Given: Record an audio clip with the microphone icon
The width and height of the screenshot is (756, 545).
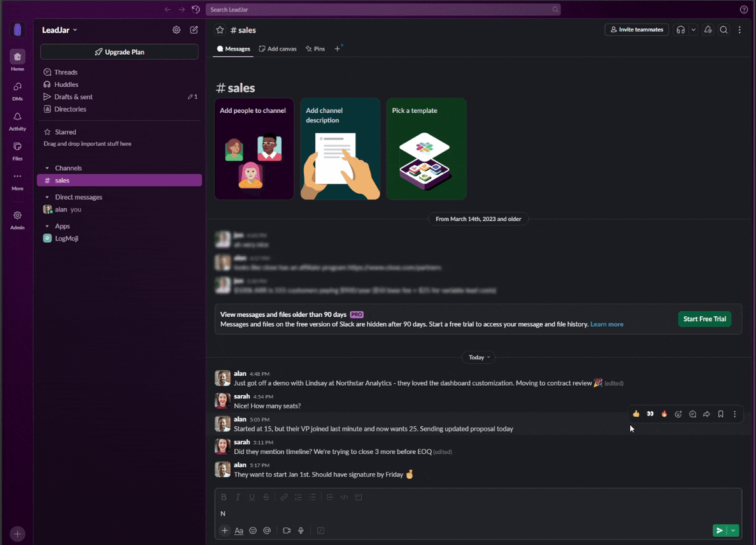Looking at the screenshot, I should click(301, 530).
